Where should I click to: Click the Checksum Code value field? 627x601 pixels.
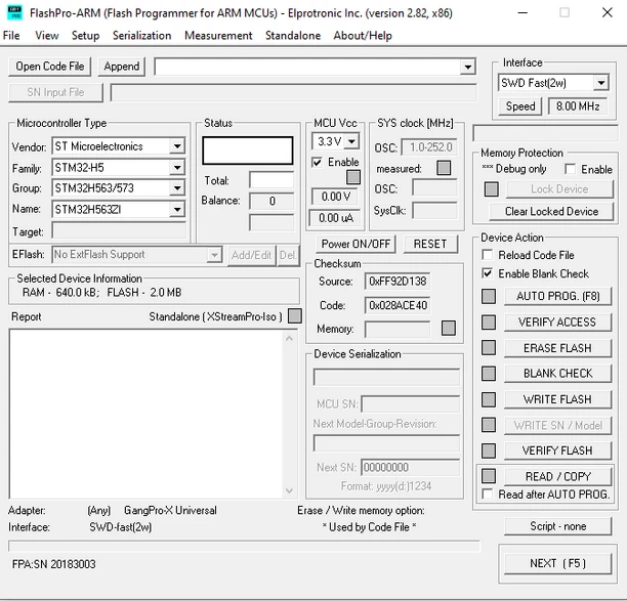click(x=397, y=305)
